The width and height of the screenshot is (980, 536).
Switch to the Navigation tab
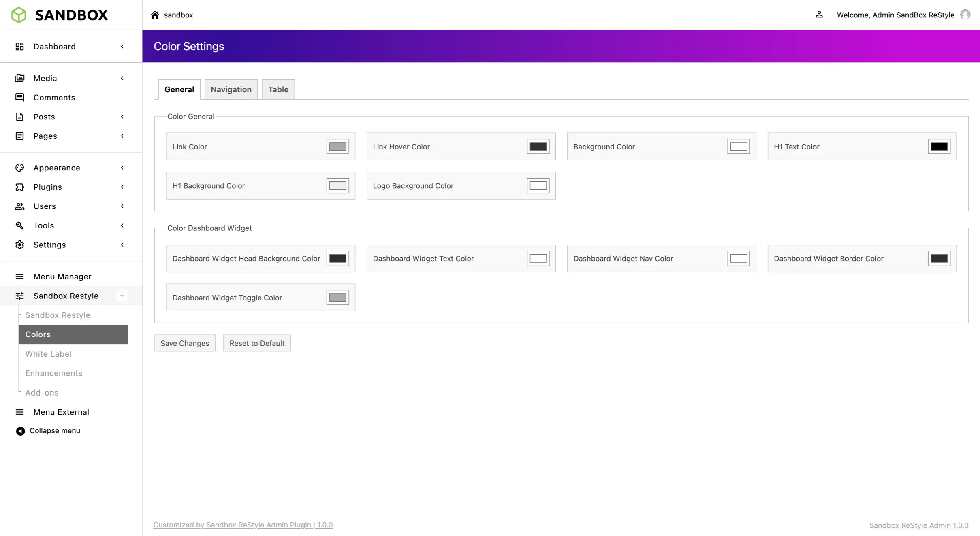(231, 89)
